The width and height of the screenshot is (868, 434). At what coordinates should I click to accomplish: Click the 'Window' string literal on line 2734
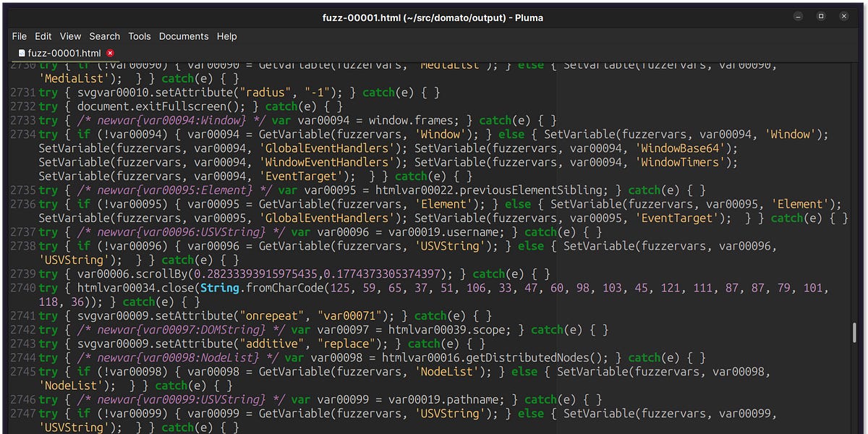[441, 134]
